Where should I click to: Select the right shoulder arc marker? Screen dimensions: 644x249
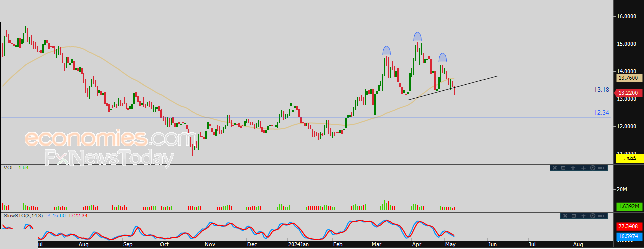pyautogui.click(x=443, y=57)
